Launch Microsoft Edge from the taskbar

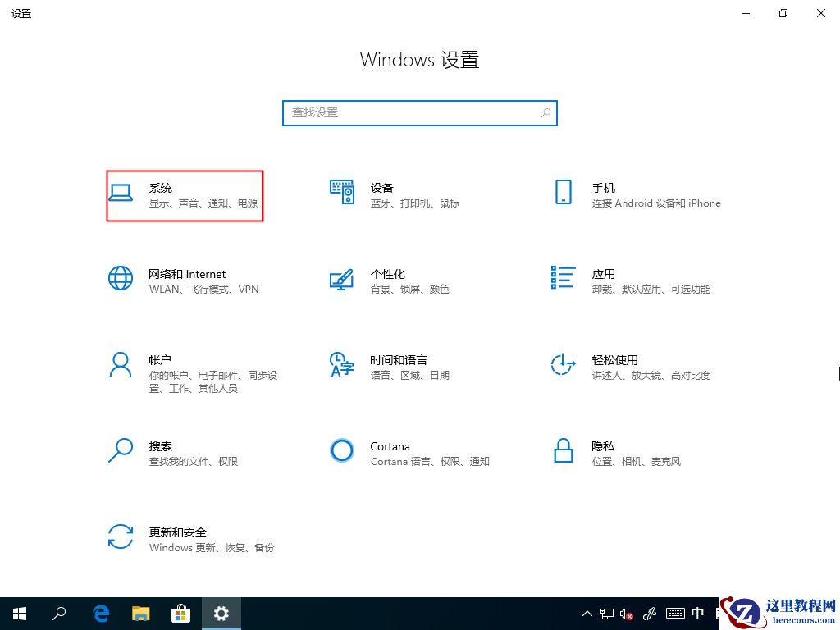(100, 613)
